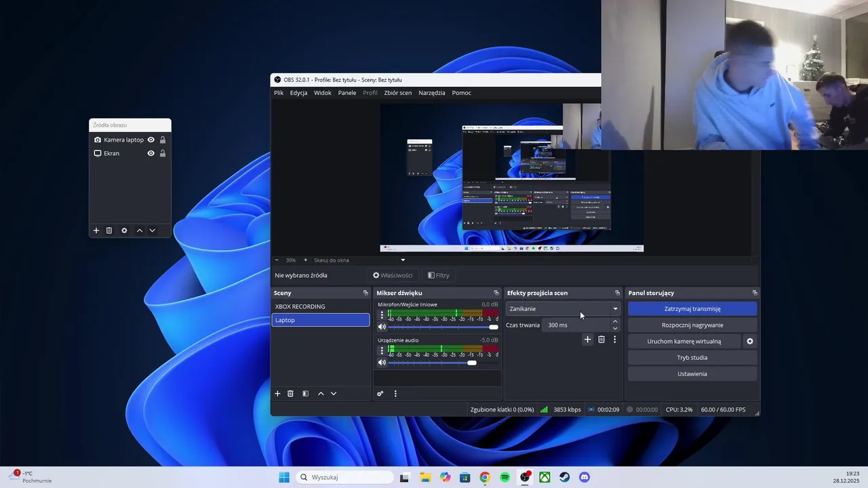Move selected scene up
The image size is (868, 488).
321,394
